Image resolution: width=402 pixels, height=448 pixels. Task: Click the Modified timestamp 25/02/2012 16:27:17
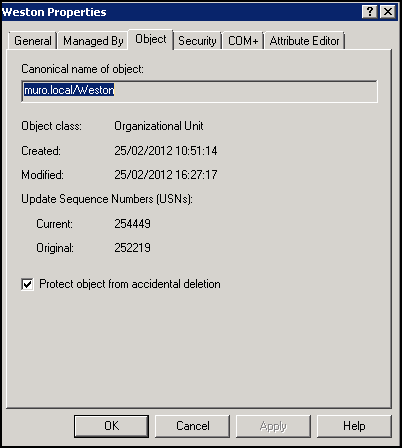pos(166,175)
